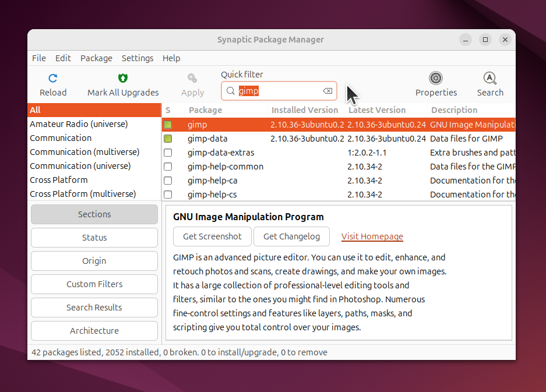Open the Settings menu
Image resolution: width=546 pixels, height=392 pixels.
138,58
